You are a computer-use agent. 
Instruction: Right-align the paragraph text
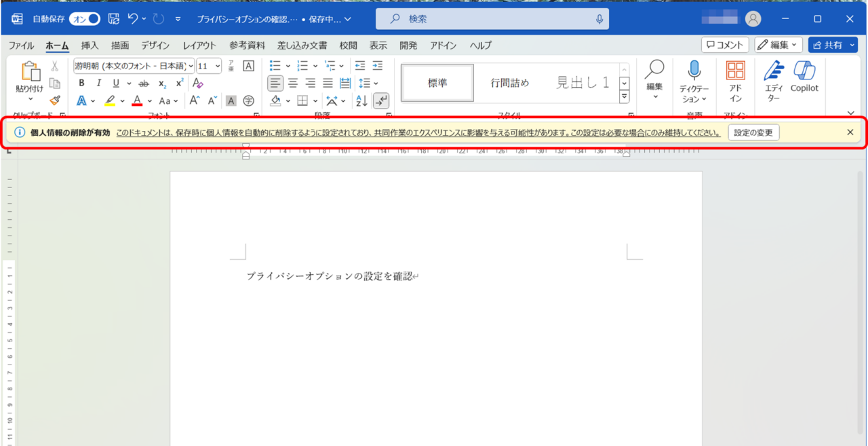coord(311,83)
